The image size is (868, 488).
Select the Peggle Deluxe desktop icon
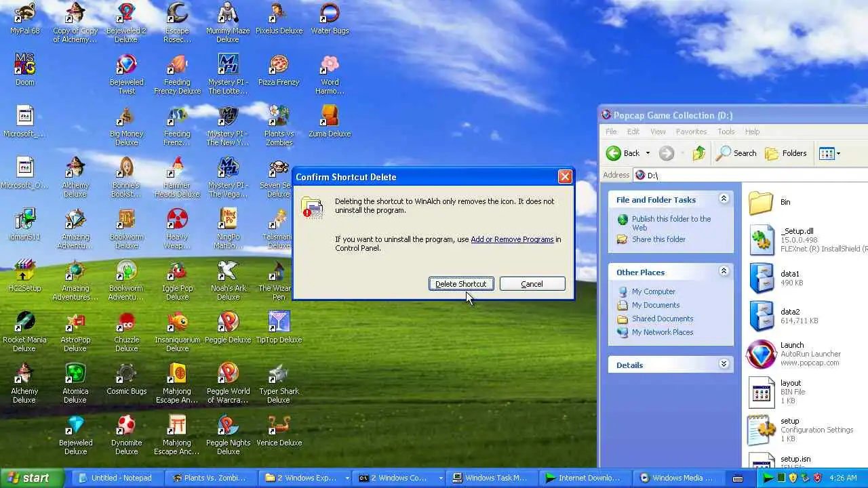point(228,328)
